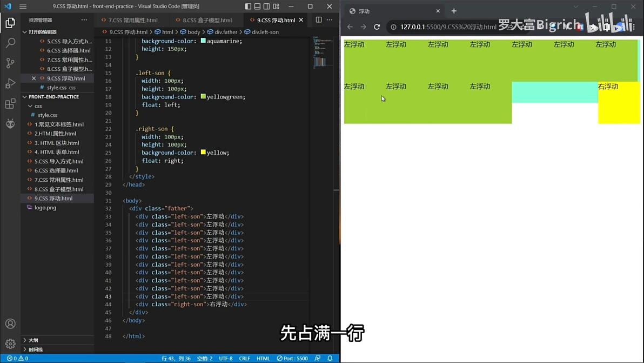Open the Explorer view in activity bar
644x363 pixels.
[x=10, y=23]
